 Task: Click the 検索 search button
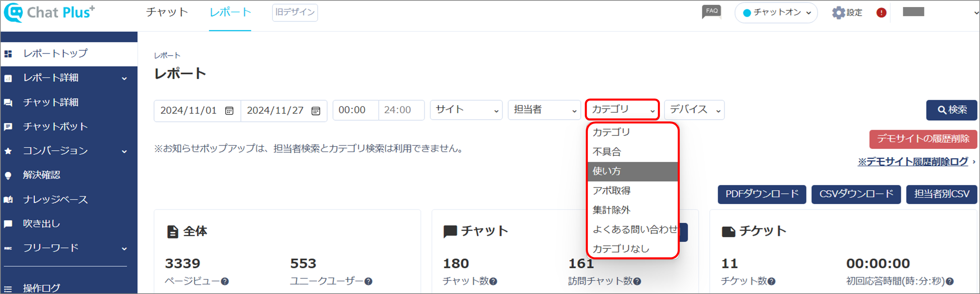tap(951, 110)
